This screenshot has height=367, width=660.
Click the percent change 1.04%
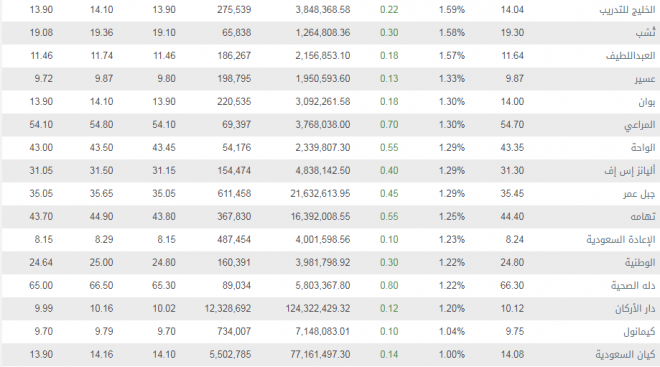coord(452,332)
